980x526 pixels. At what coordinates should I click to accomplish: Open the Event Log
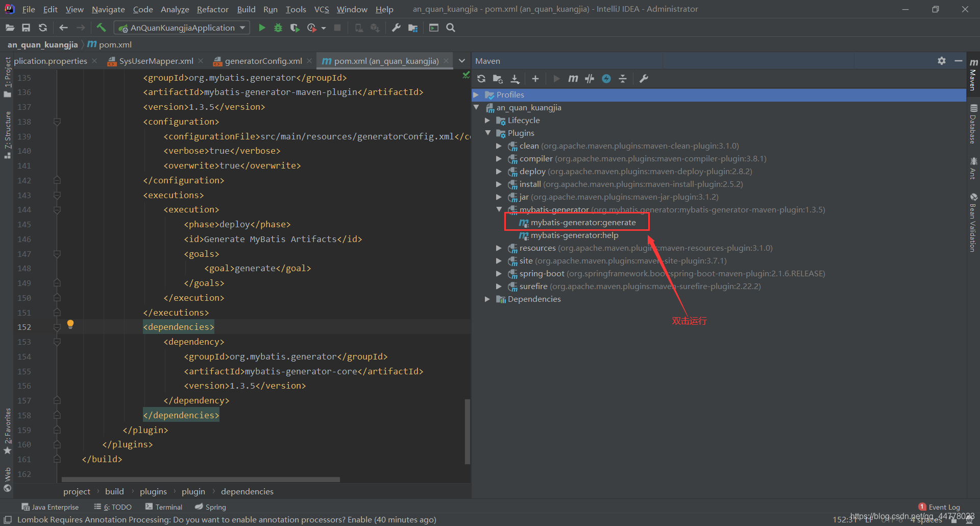coord(939,507)
